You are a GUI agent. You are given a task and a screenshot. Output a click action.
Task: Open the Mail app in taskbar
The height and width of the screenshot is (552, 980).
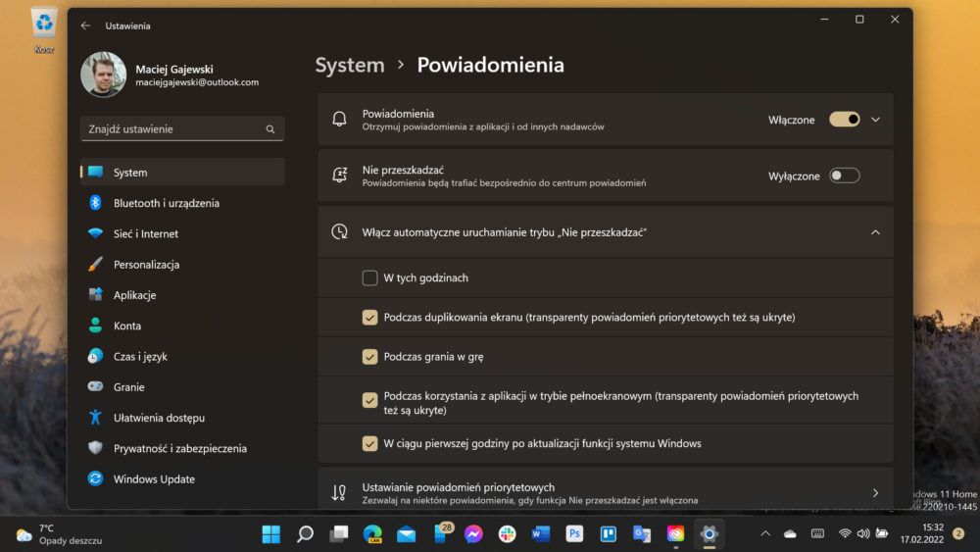click(407, 534)
